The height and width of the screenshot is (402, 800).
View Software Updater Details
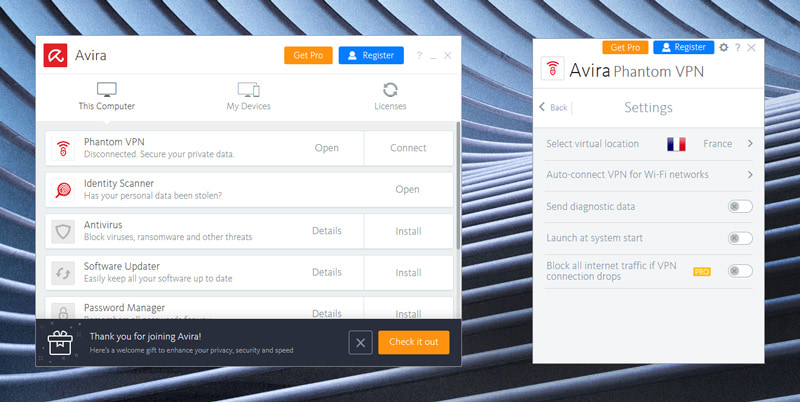(327, 272)
